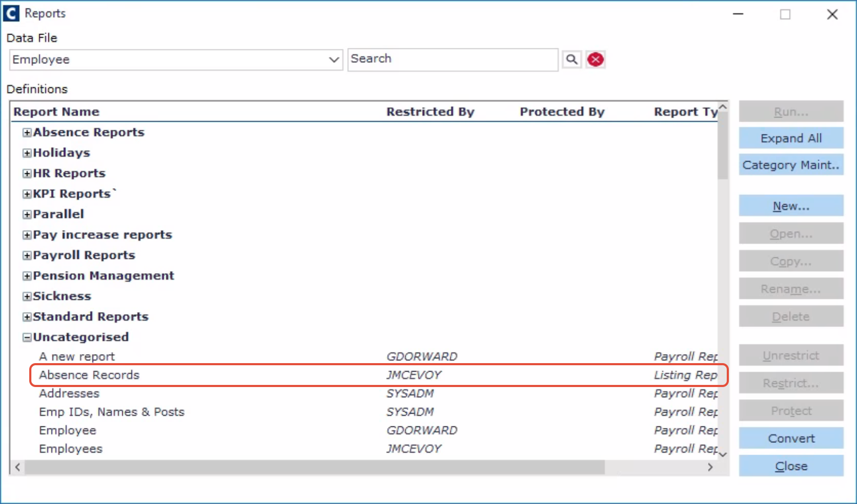Select the 'A new report' row
Viewport: 857px width, 504px height.
click(x=364, y=356)
